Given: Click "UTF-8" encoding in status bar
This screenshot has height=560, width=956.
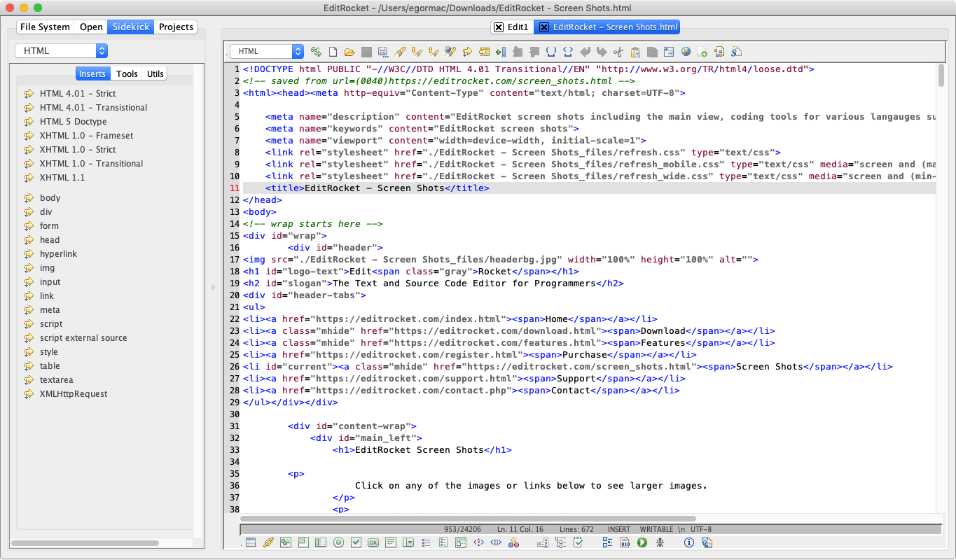Looking at the screenshot, I should click(x=701, y=529).
